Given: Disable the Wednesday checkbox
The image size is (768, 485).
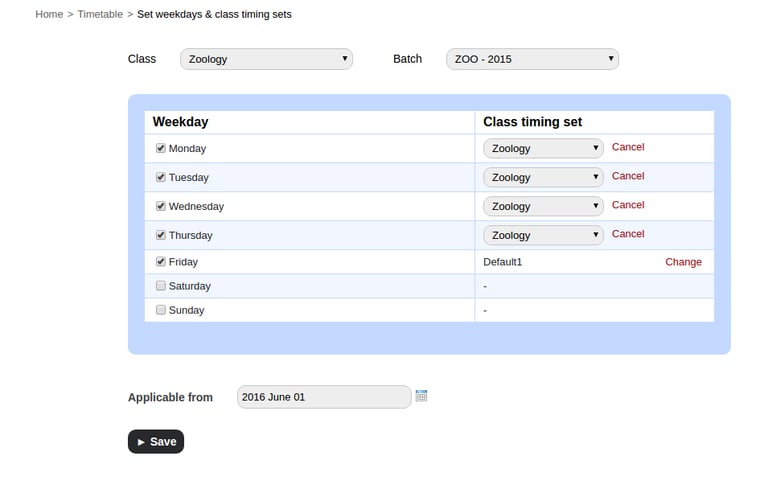Looking at the screenshot, I should [161, 206].
